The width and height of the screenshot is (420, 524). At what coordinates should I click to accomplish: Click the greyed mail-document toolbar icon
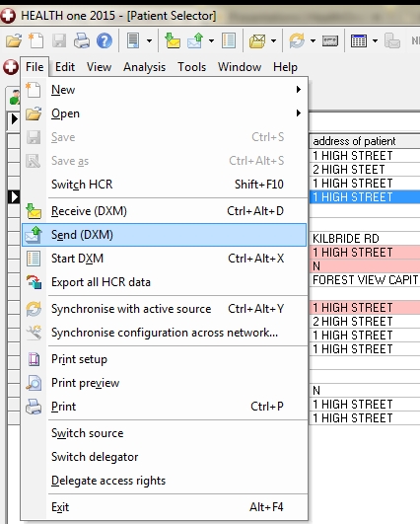coord(392,40)
